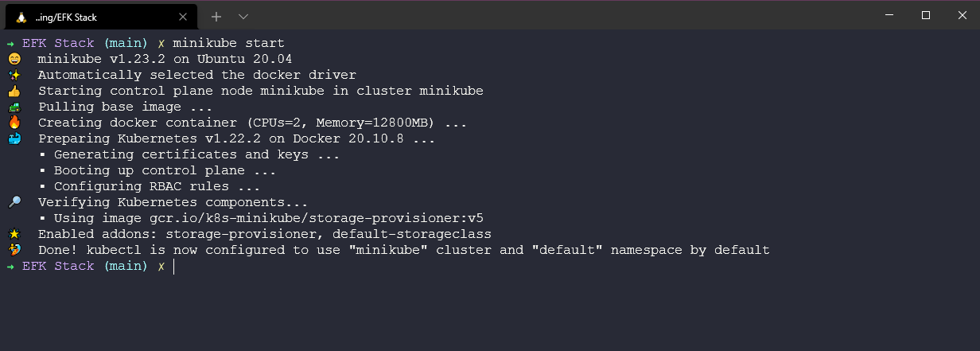Expand the new tab profile dropdown

[243, 17]
